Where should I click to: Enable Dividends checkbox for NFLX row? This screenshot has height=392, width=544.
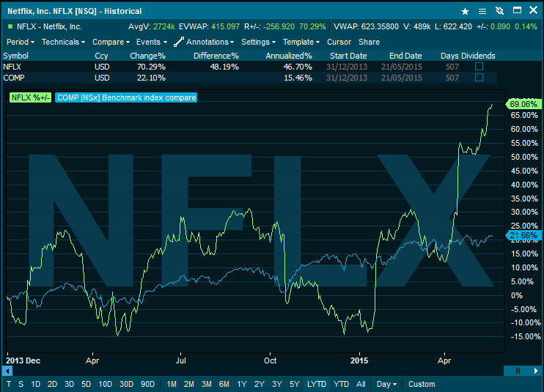click(x=479, y=66)
